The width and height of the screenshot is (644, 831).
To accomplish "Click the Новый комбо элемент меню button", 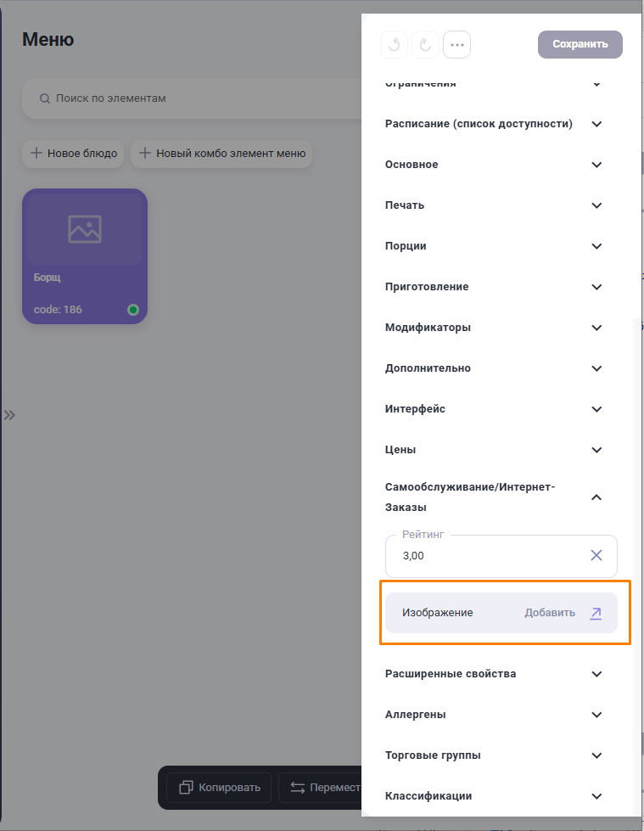I will 221,154.
